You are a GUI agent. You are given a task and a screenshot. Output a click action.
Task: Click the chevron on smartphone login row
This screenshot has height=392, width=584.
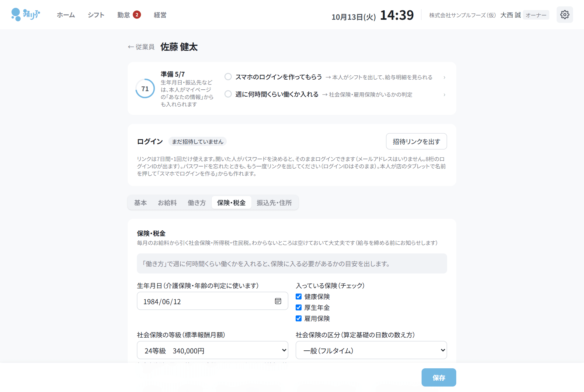tap(444, 77)
